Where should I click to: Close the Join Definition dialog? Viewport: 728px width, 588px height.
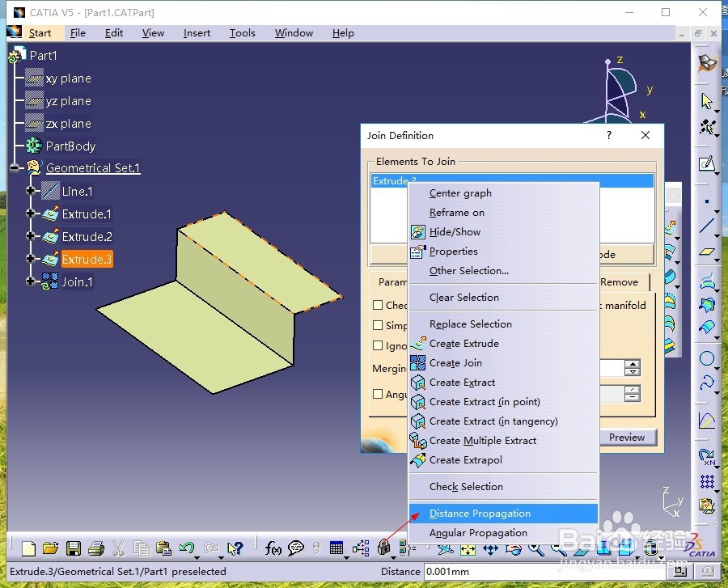tap(645, 135)
